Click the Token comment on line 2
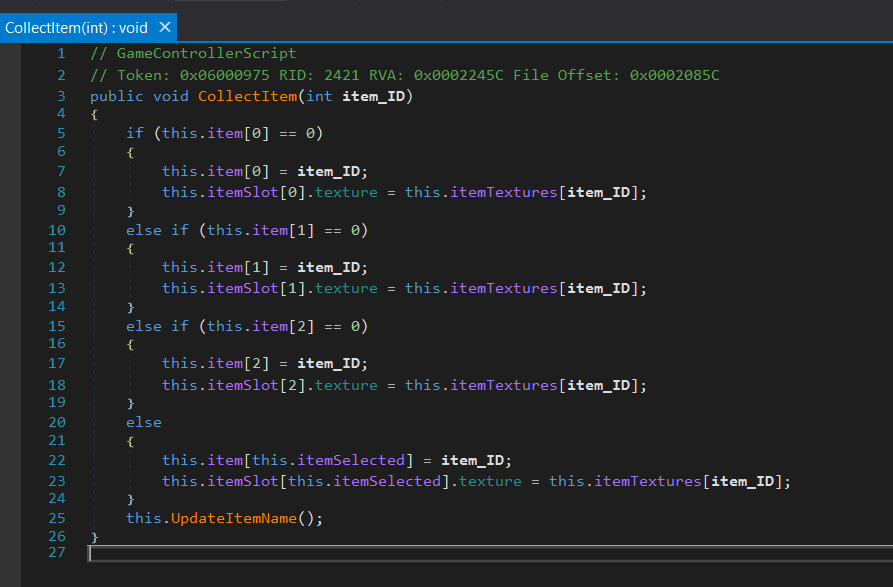This screenshot has width=893, height=587. click(404, 75)
